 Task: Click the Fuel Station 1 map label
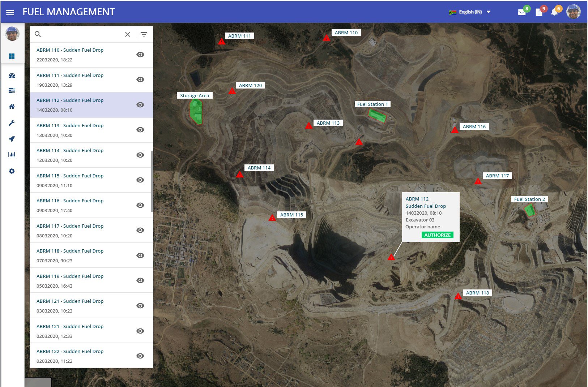tap(372, 104)
